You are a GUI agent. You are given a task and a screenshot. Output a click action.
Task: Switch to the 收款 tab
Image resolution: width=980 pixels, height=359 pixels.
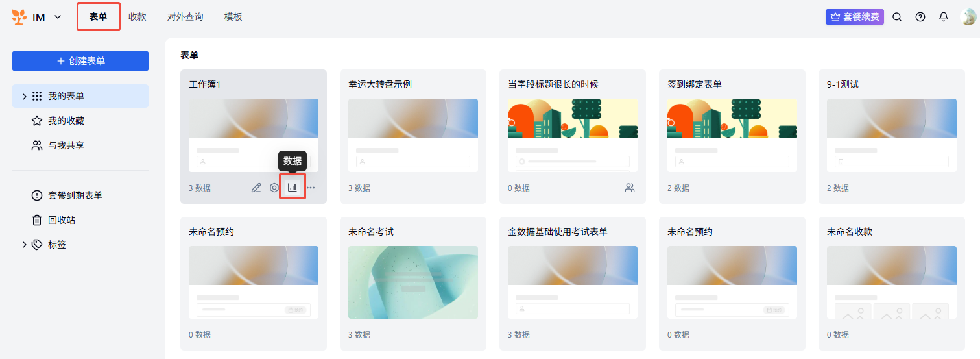tap(137, 17)
